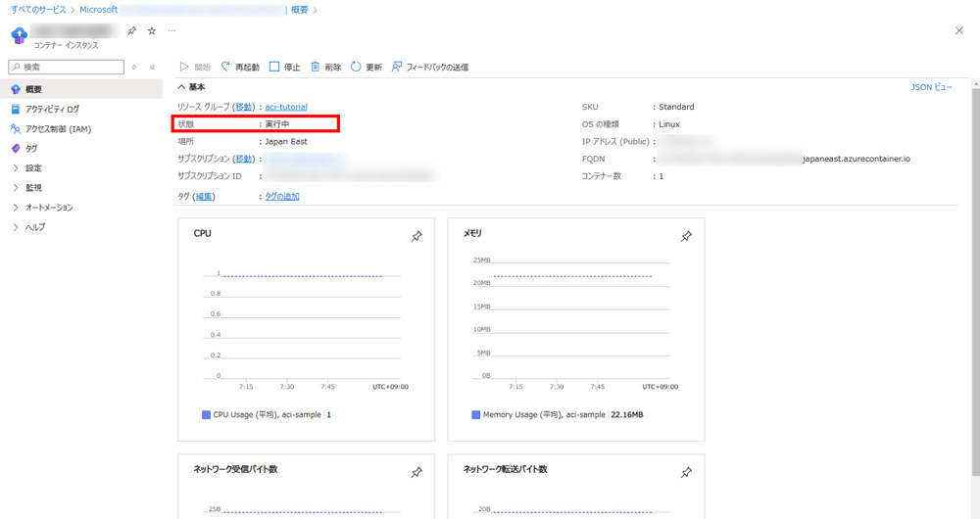Open the JSON ビュー link
Viewport: 980px width, 519px height.
[931, 87]
